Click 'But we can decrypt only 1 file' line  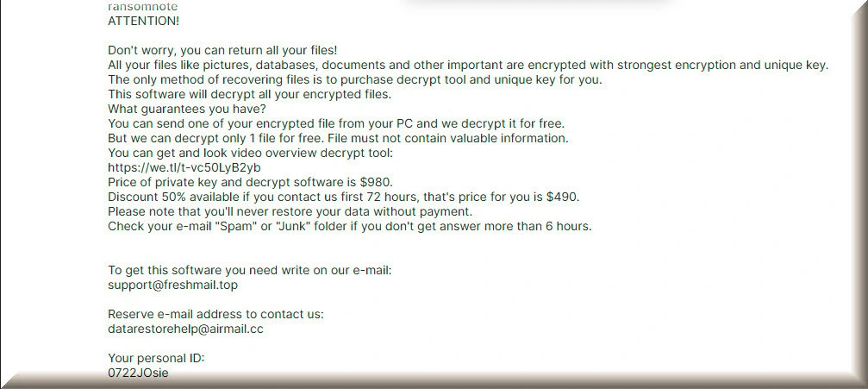click(338, 138)
